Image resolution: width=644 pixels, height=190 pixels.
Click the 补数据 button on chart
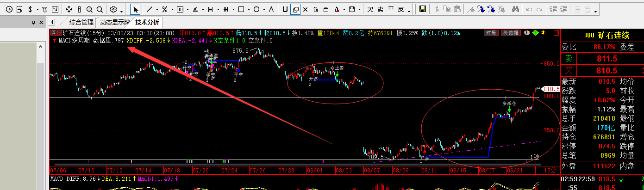[510, 33]
